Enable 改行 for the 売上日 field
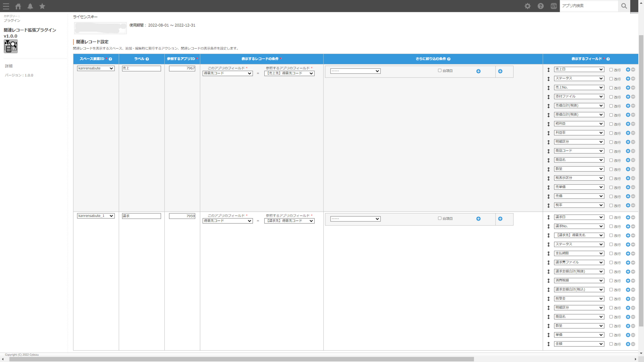Screen dimensions: 644x362 point(611,70)
